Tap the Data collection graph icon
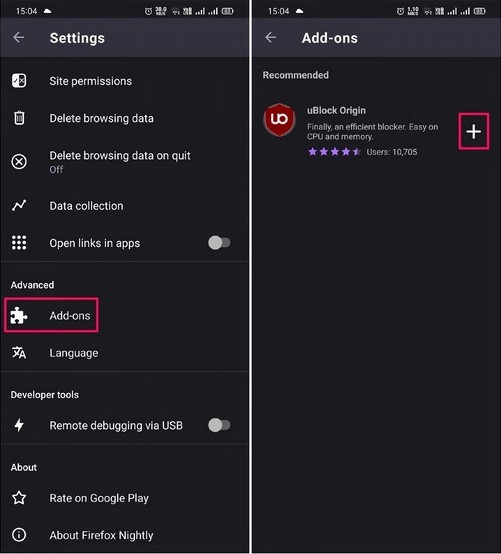Viewport: 501px width, 554px height. pos(19,205)
